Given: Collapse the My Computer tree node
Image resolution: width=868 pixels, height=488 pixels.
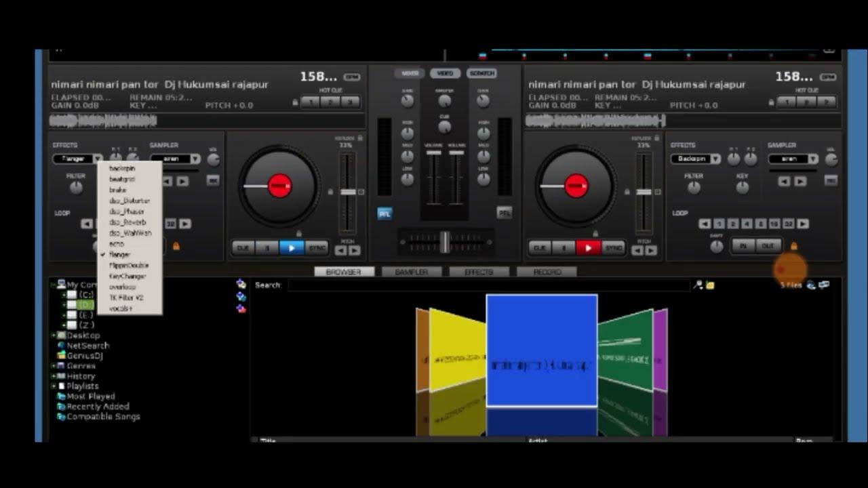Looking at the screenshot, I should [55, 285].
